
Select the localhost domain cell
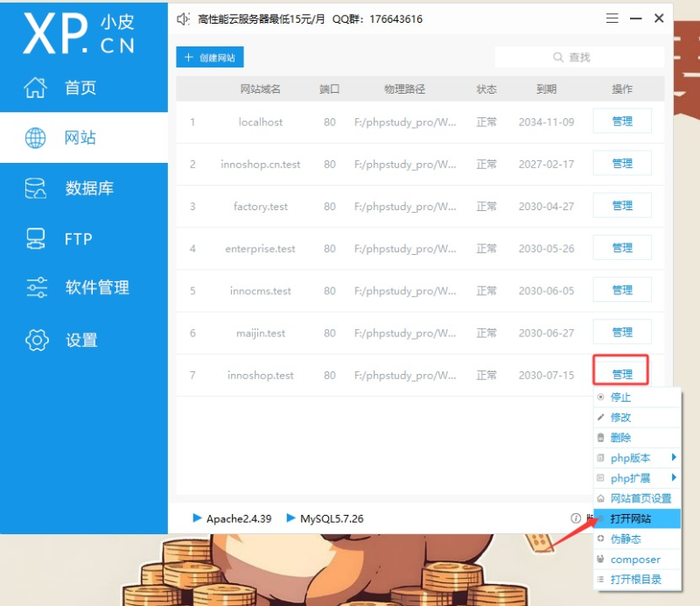click(x=260, y=122)
